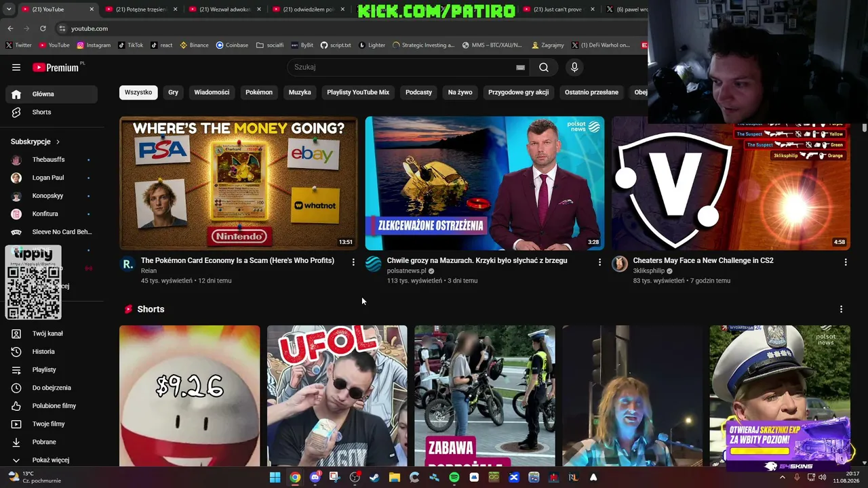Open the Binance bookmark
The image size is (868, 488).
tap(194, 45)
